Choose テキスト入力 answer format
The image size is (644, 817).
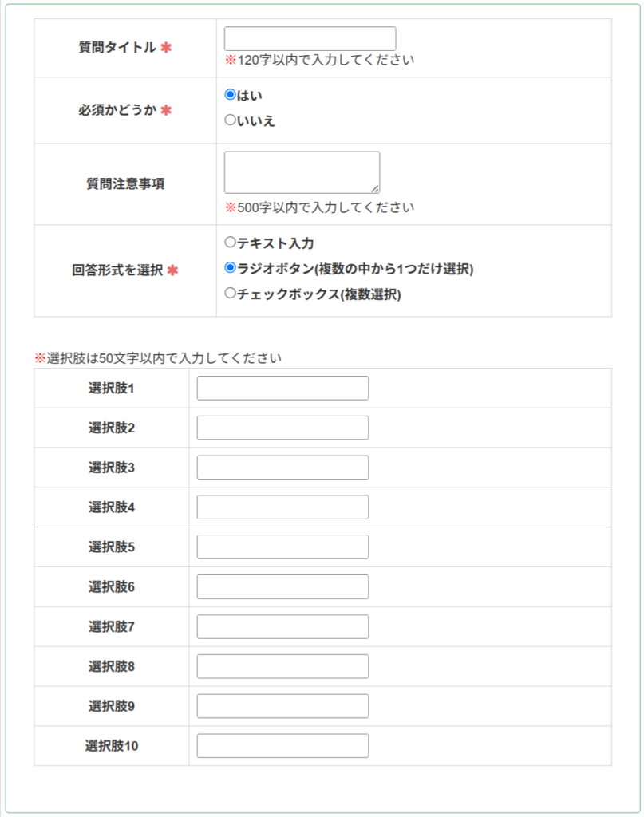[x=230, y=242]
